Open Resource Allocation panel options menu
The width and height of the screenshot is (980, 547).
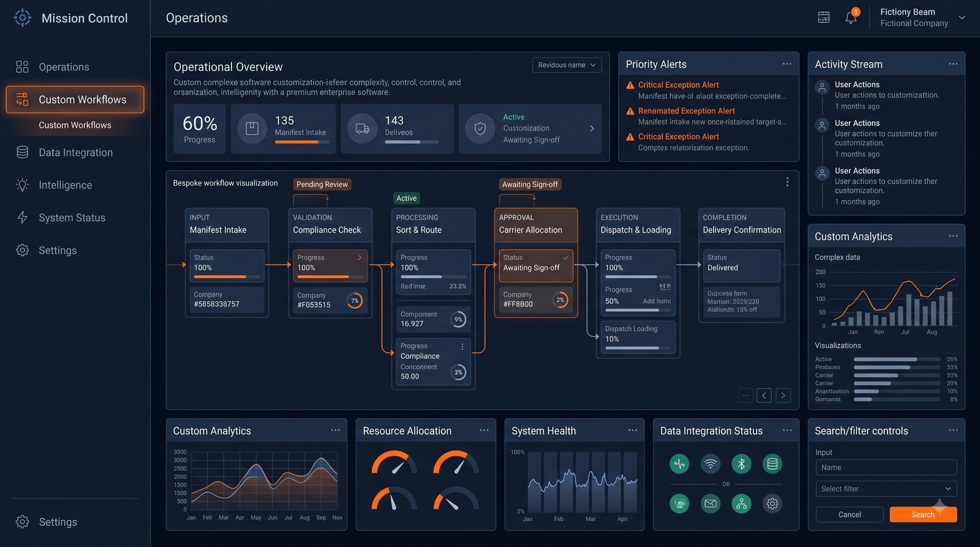point(484,430)
